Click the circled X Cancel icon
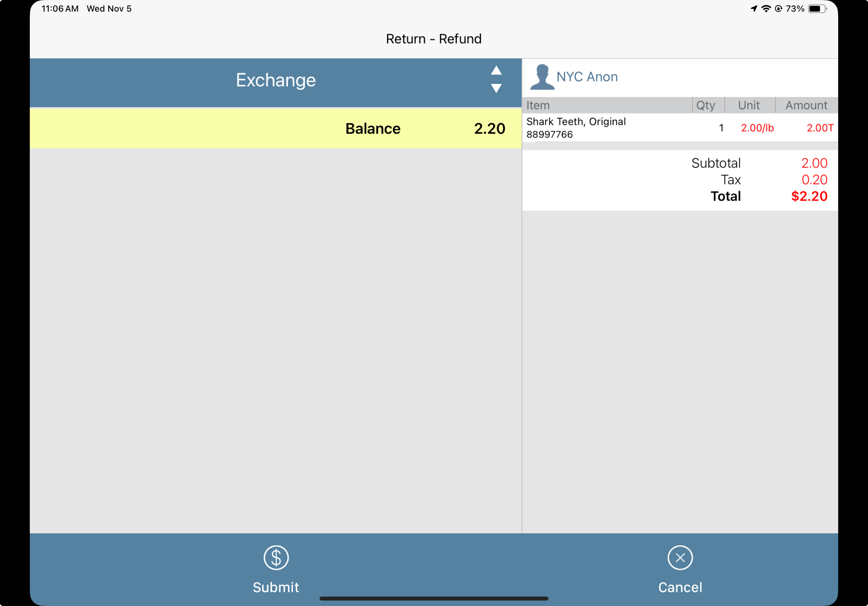The height and width of the screenshot is (606, 868). coord(680,558)
